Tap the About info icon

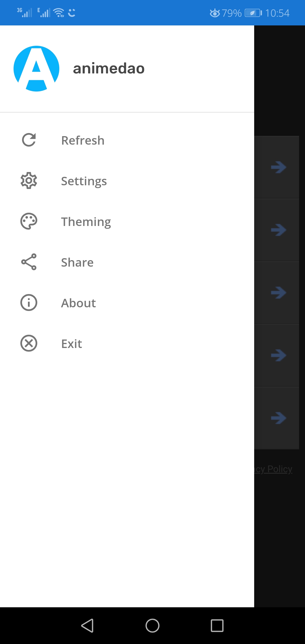29,303
